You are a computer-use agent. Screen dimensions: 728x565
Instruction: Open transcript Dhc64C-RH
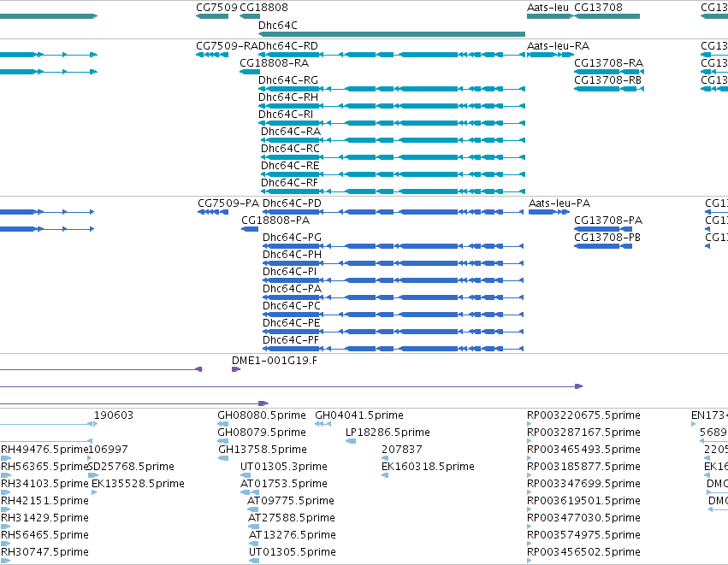[x=287, y=97]
